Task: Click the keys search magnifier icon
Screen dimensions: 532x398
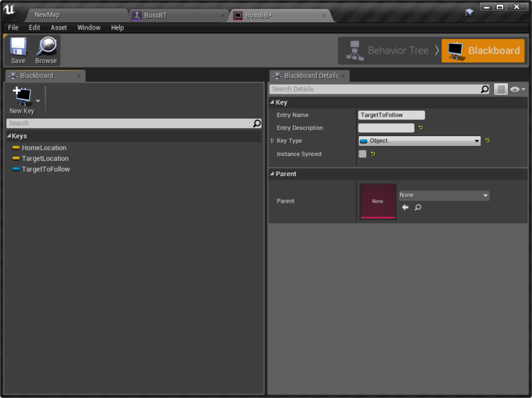Action: (x=257, y=124)
